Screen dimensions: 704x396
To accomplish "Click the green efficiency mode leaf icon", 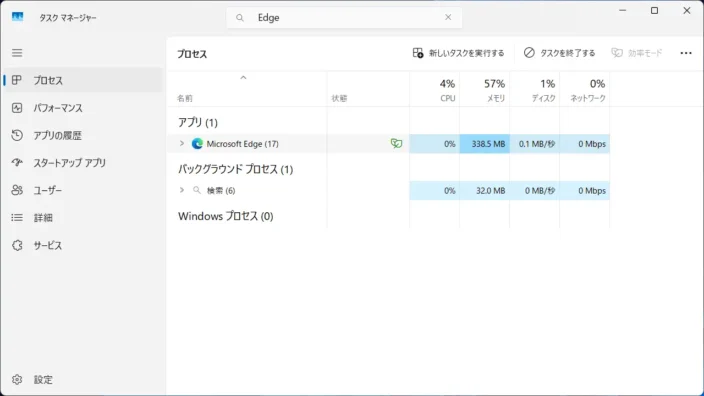I will pyautogui.click(x=396, y=144).
